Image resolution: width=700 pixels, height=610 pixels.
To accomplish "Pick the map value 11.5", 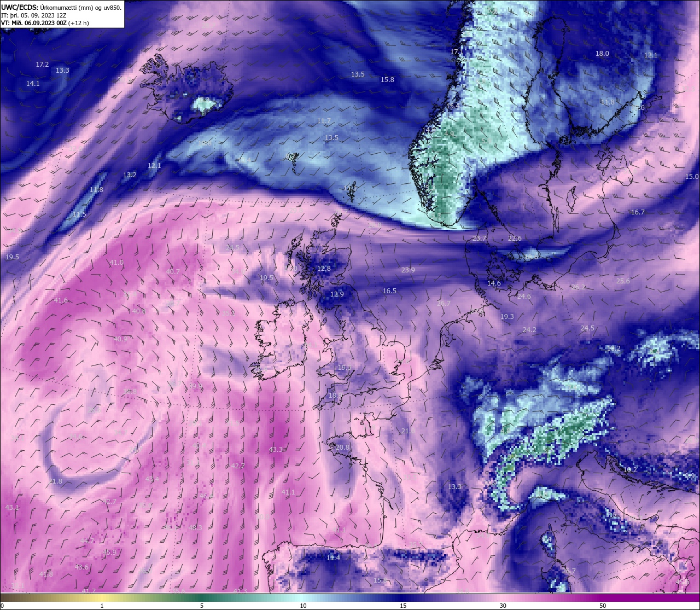I will (x=80, y=214).
